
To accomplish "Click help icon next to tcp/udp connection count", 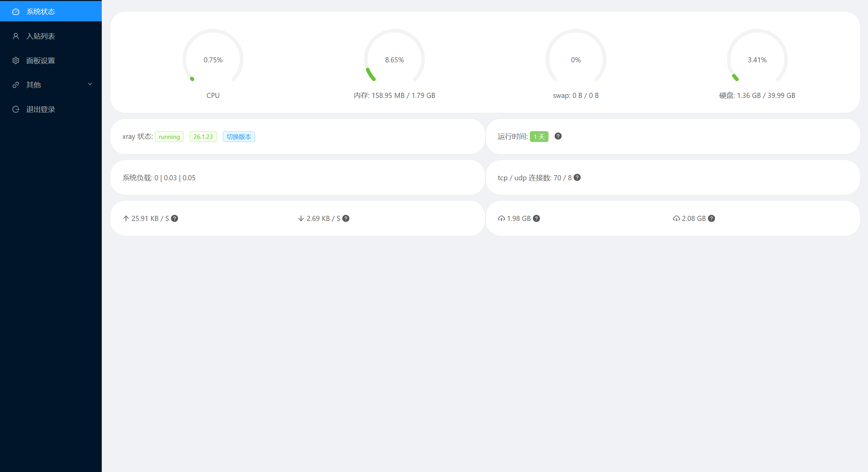I will pos(577,178).
